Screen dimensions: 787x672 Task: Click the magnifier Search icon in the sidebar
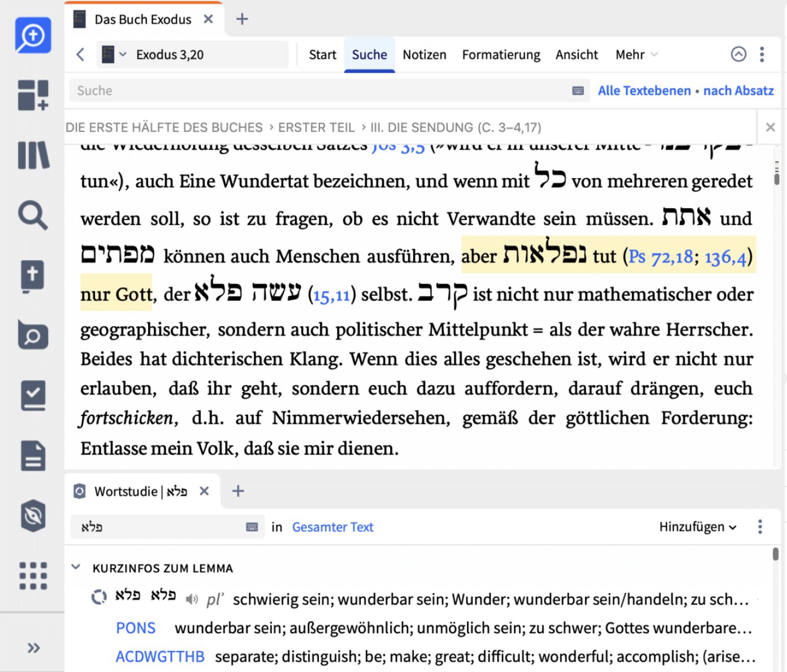click(x=33, y=215)
